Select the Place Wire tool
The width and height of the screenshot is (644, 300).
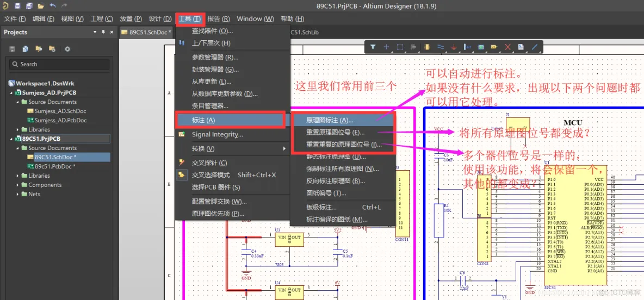point(440,47)
